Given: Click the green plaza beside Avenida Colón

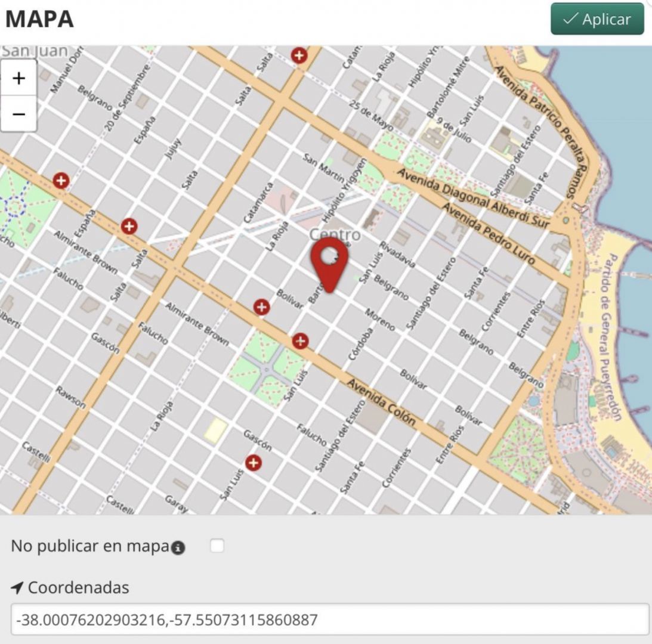Looking at the screenshot, I should [x=267, y=367].
